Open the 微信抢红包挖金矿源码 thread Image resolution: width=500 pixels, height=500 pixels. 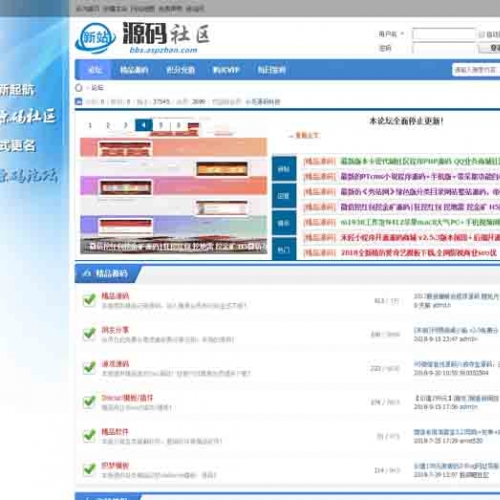point(420,207)
